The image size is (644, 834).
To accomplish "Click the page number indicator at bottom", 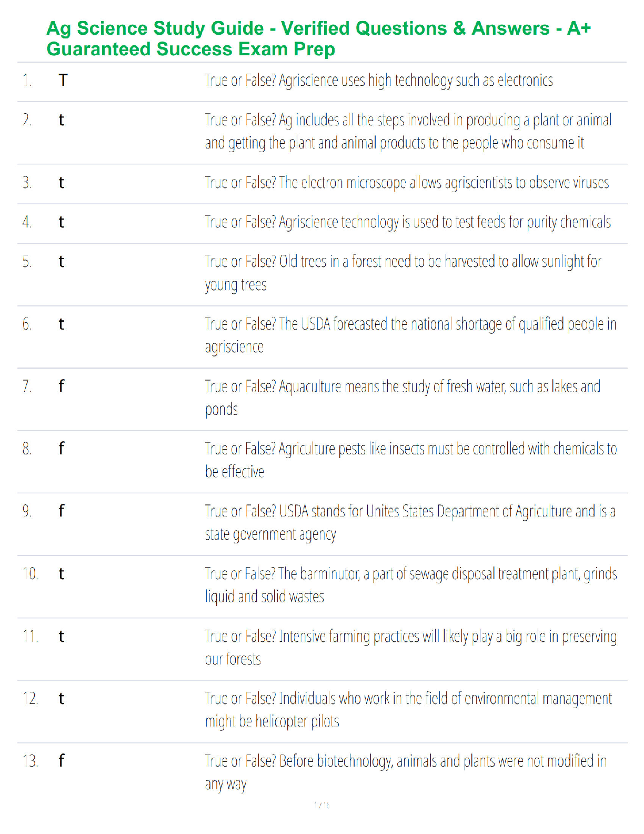I will click(322, 805).
